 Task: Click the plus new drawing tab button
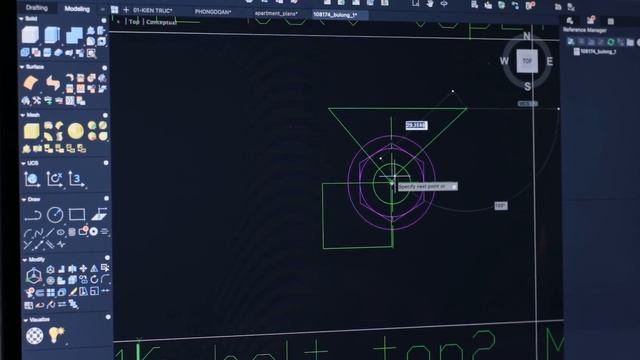pyautogui.click(x=126, y=10)
